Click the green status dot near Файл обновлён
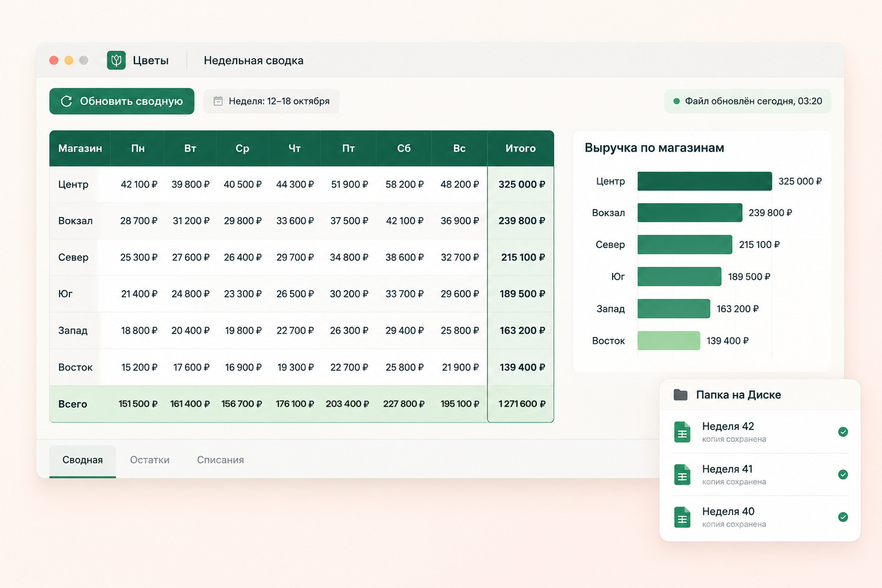The height and width of the screenshot is (588, 882). (676, 101)
